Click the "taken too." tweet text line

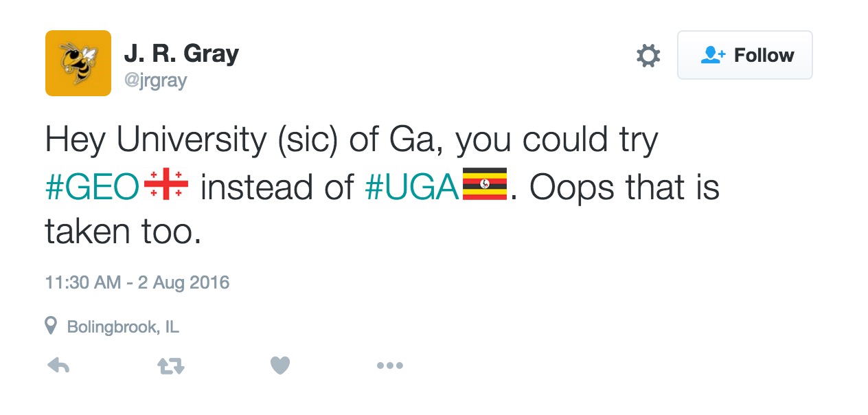(x=124, y=232)
